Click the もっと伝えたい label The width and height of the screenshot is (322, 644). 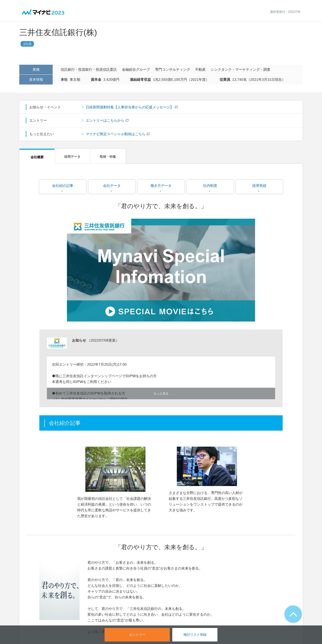click(42, 134)
